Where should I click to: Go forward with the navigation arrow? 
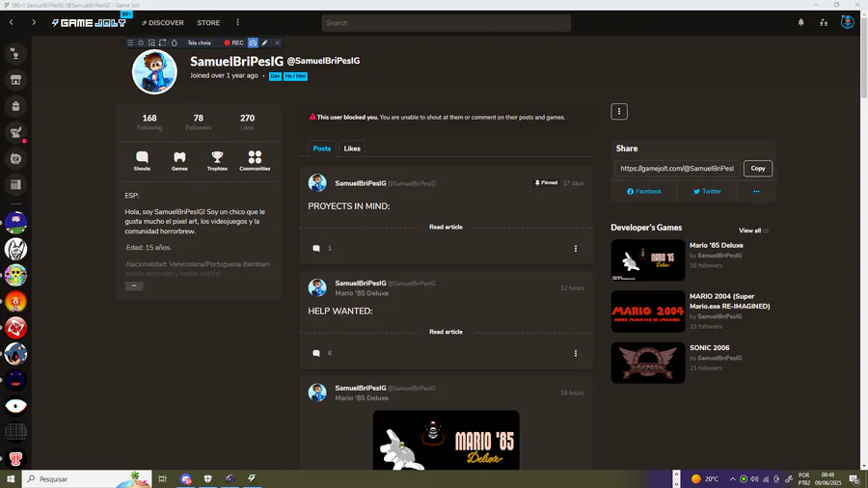(34, 23)
